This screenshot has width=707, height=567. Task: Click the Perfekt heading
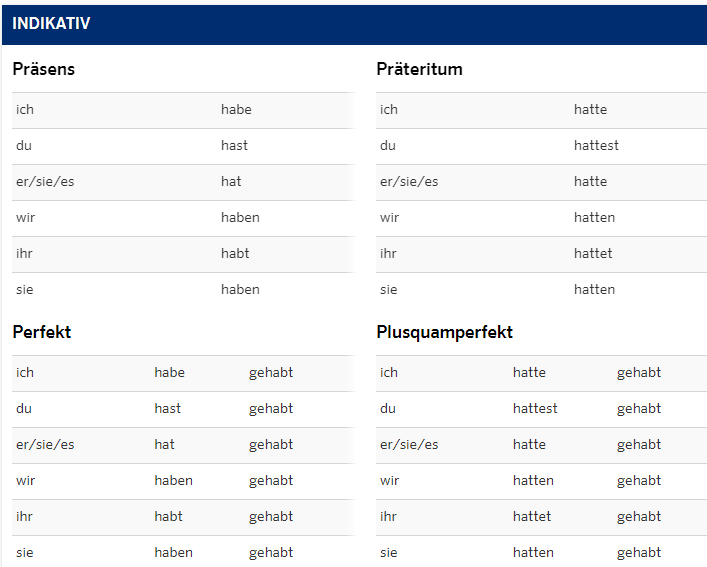point(42,332)
